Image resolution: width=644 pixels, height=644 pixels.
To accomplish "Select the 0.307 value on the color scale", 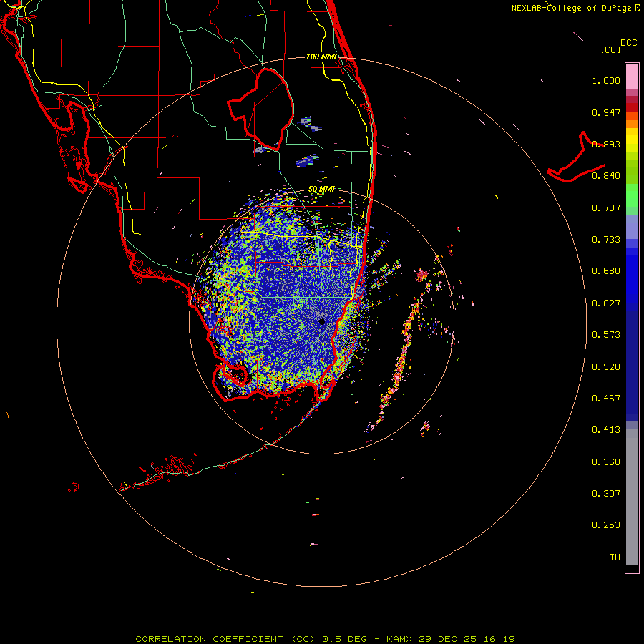I will point(606,494).
